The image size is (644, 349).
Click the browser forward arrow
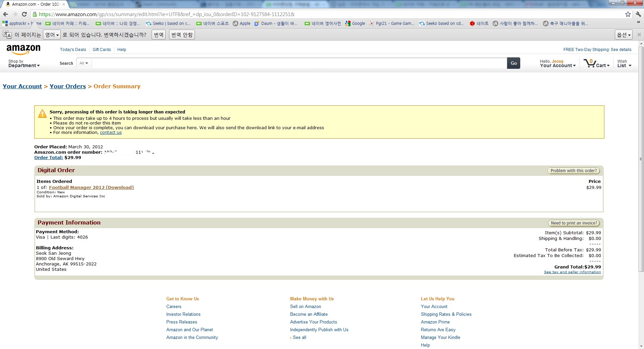click(15, 14)
